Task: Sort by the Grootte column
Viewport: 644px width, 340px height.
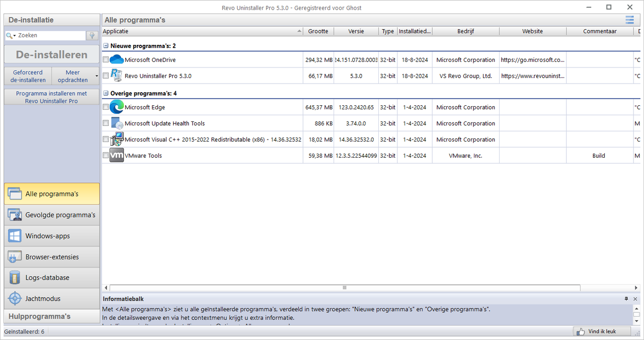Action: pos(318,31)
